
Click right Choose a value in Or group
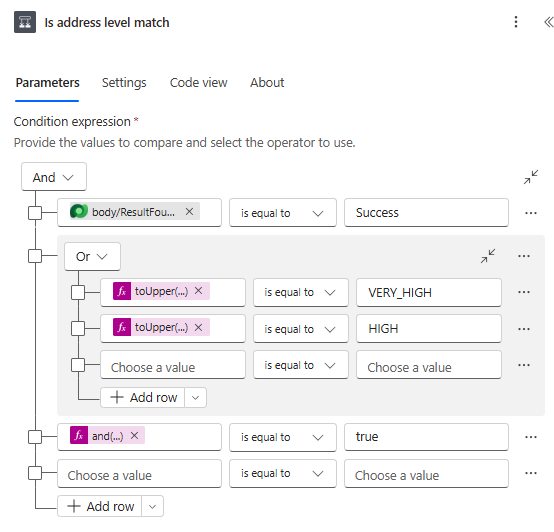tap(429, 365)
